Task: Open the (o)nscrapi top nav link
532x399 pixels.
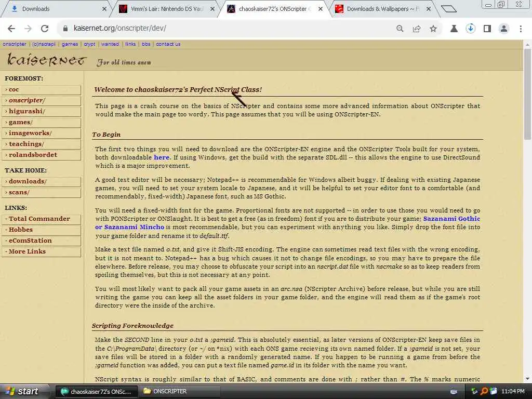Action: (44, 44)
